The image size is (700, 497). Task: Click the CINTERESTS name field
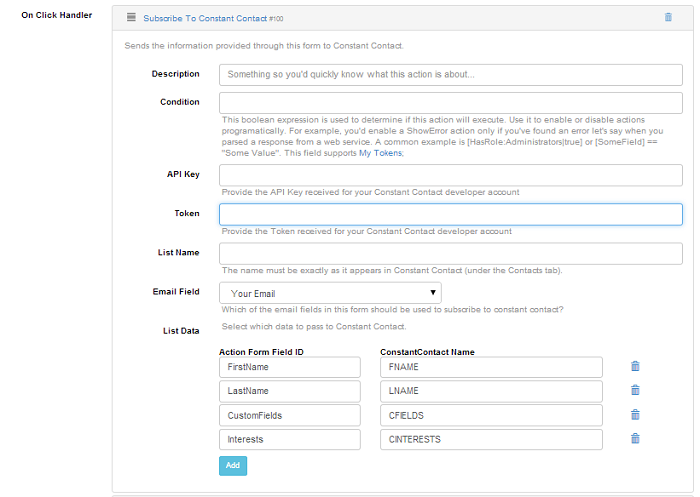coord(491,439)
